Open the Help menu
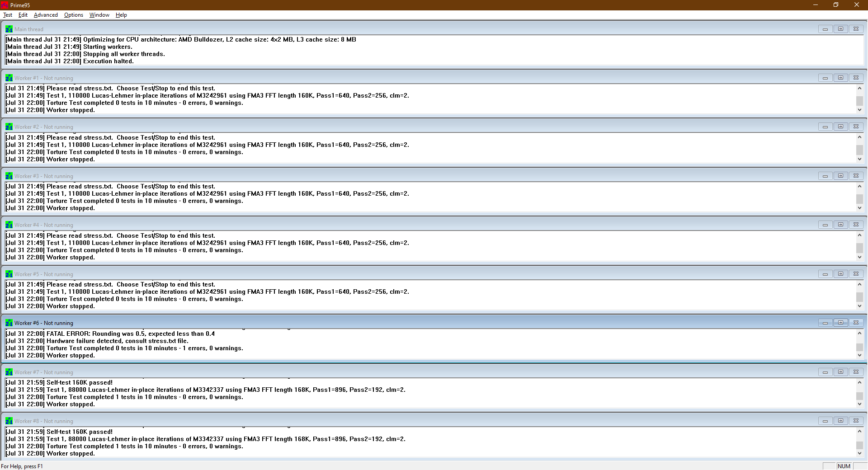The image size is (868, 470). (121, 15)
